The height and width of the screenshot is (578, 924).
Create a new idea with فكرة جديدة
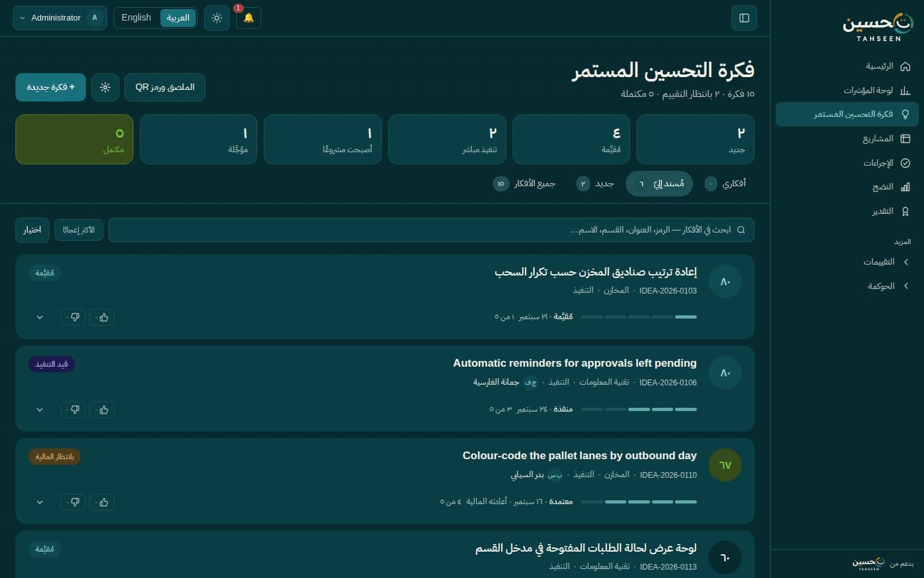pos(51,87)
